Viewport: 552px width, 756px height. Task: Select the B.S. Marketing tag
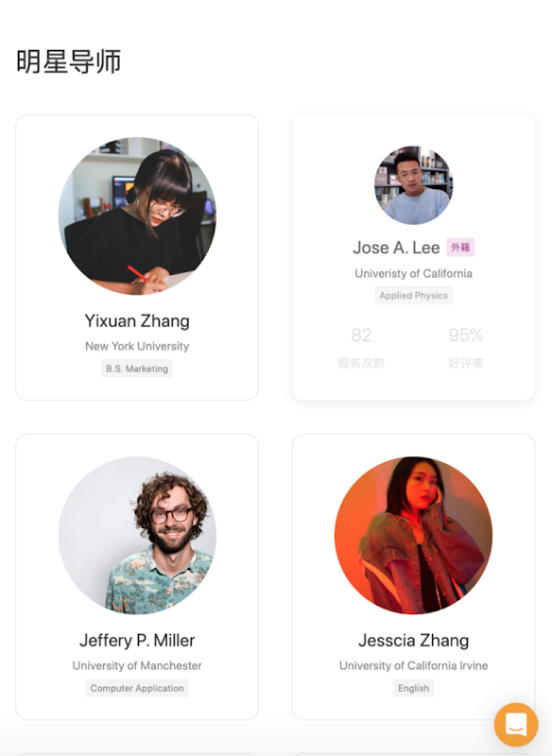point(137,369)
